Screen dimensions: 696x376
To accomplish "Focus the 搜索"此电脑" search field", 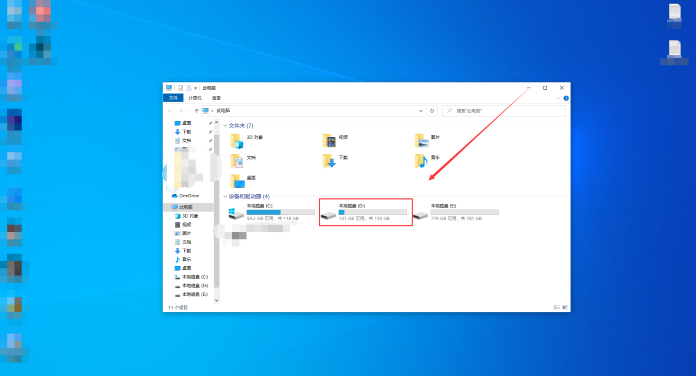I will tap(504, 111).
